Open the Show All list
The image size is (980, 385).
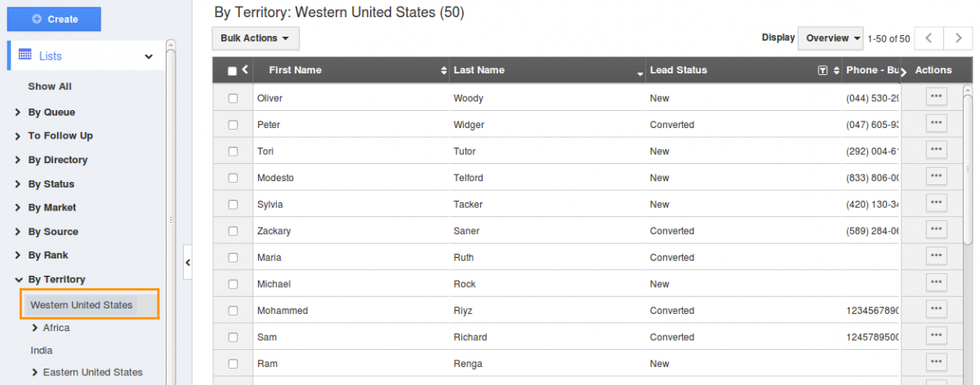[50, 86]
